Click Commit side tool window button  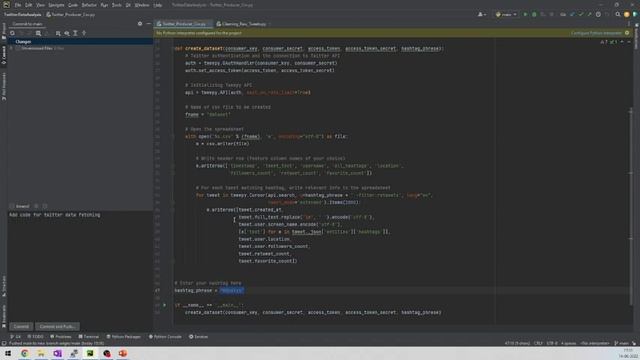[4, 55]
